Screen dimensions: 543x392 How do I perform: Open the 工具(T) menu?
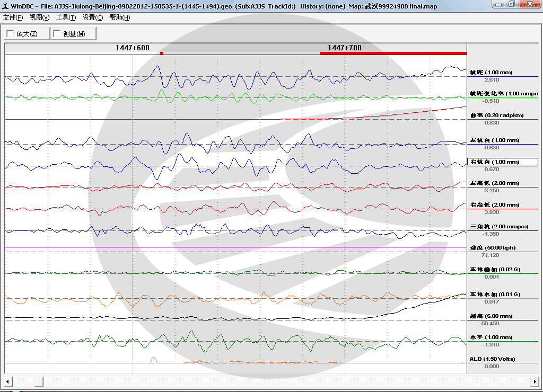[x=66, y=17]
